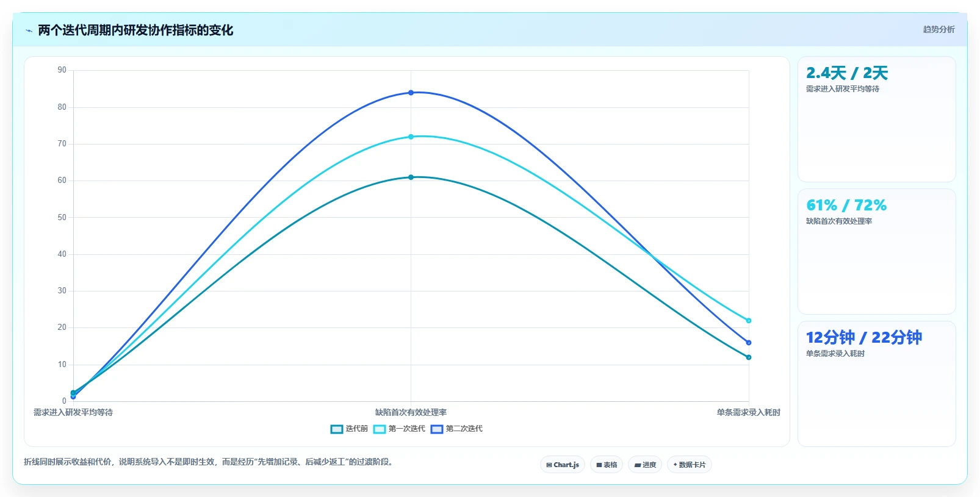Click the 2.4天 / 2天 stat value
This screenshot has width=980, height=497.
point(847,73)
